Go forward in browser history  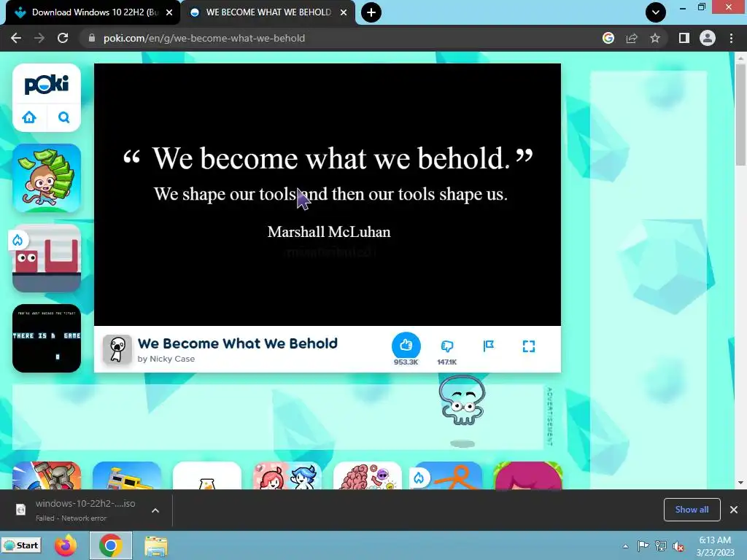tap(39, 38)
